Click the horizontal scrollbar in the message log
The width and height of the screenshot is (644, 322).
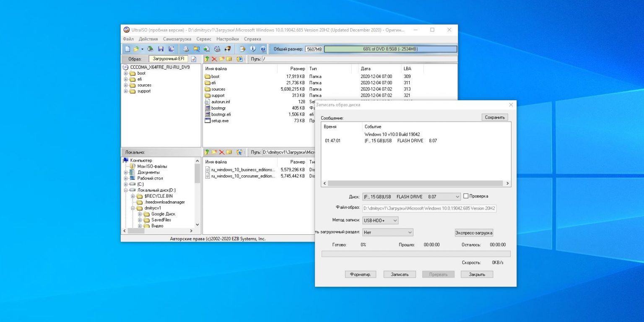pyautogui.click(x=415, y=184)
